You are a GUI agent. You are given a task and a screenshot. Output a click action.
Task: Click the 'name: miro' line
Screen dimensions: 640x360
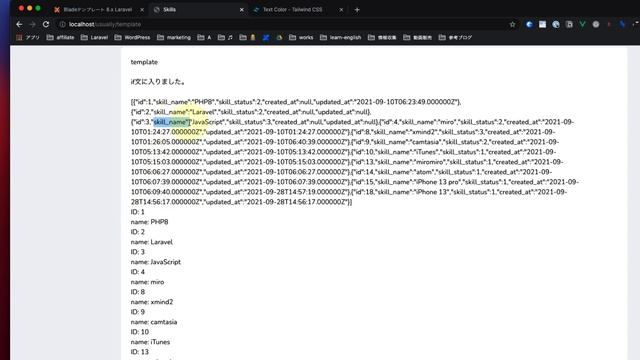pos(147,282)
